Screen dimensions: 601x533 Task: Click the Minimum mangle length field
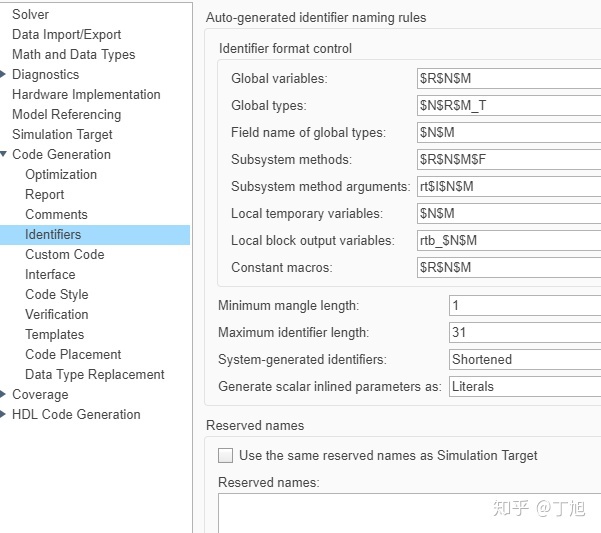click(x=524, y=305)
